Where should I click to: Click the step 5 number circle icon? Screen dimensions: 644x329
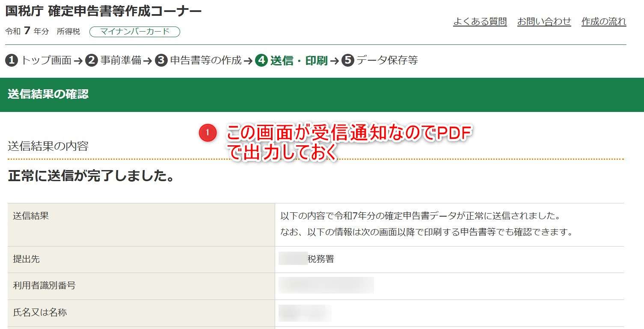pos(348,61)
